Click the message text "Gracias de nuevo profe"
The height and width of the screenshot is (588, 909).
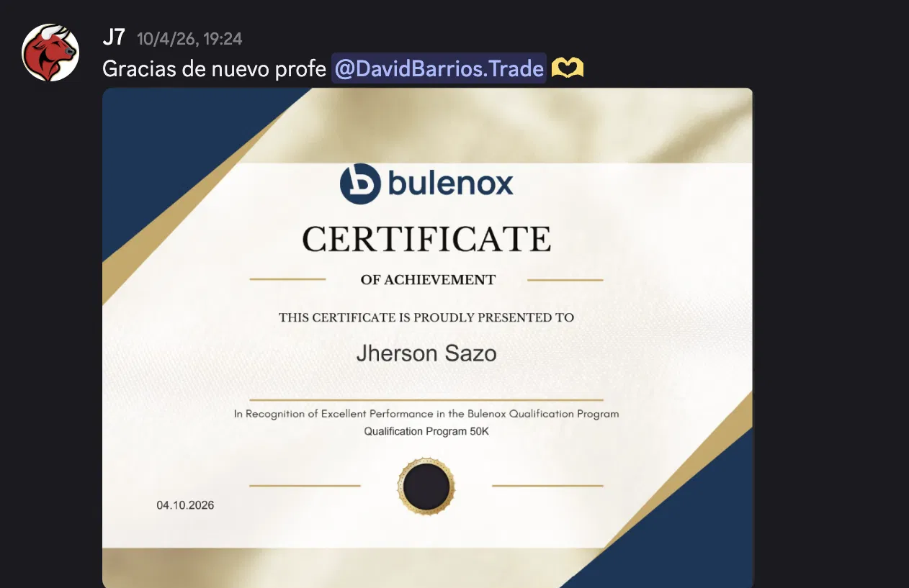(x=215, y=68)
